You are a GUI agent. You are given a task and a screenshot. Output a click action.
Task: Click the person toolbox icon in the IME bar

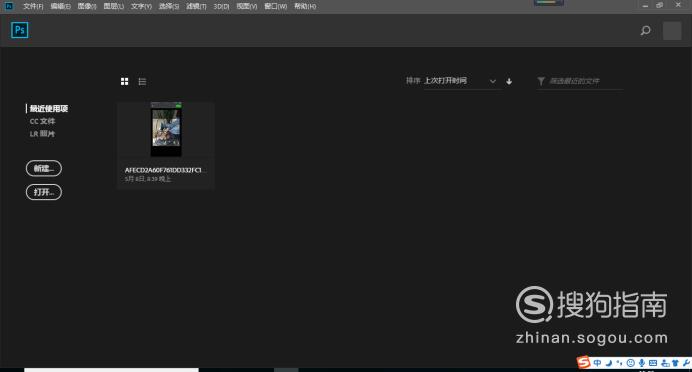(665, 363)
